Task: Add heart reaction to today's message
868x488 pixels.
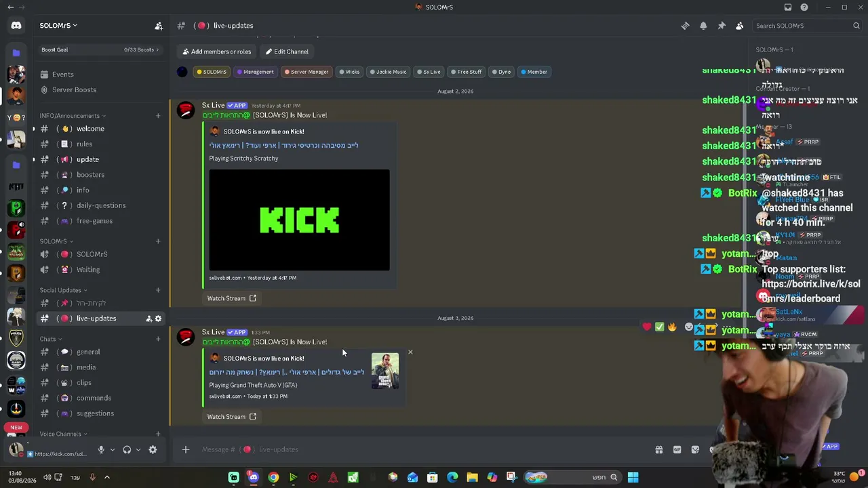Action: 647,327
